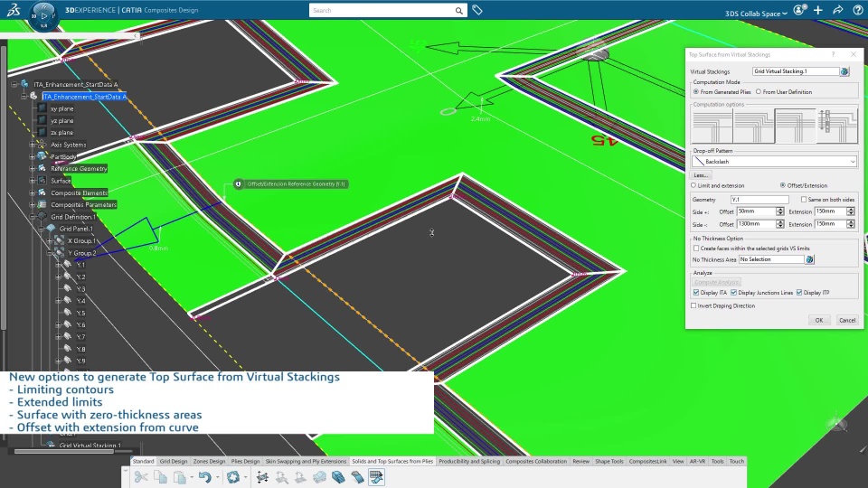The image size is (868, 488).
Task: Expand the Composite Elements tree node
Action: pyautogui.click(x=33, y=193)
